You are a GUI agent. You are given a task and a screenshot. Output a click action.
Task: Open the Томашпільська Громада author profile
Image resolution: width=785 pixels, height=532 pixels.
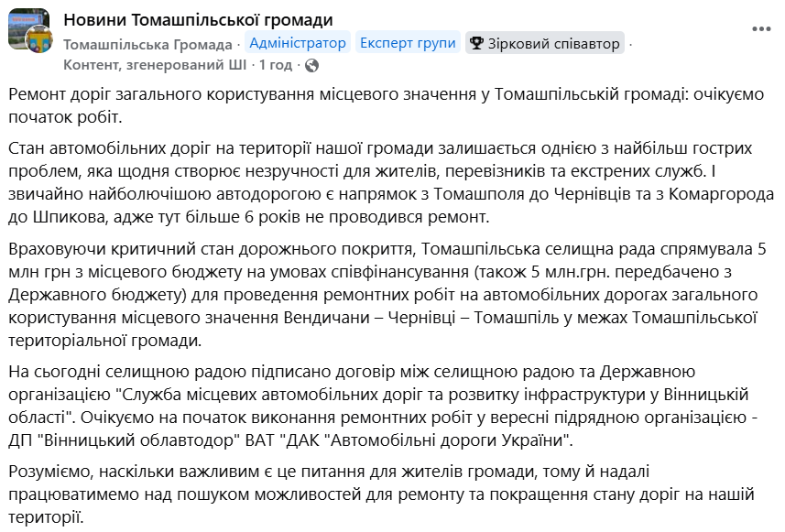147,44
